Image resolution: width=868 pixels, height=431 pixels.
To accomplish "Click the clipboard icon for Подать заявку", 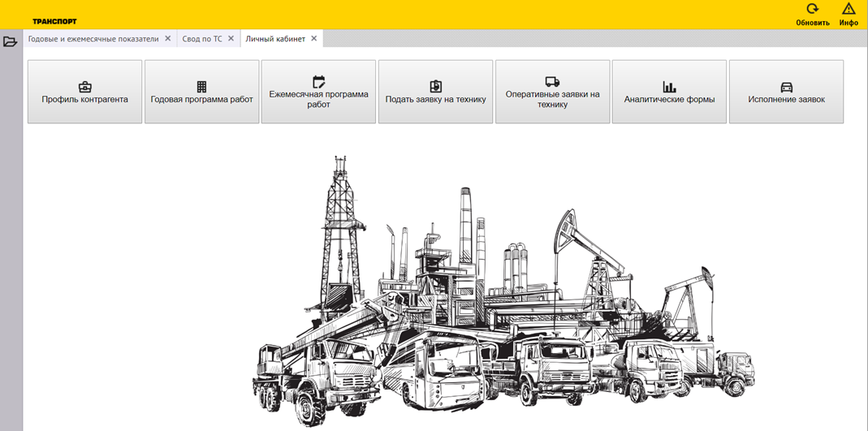I will click(435, 87).
